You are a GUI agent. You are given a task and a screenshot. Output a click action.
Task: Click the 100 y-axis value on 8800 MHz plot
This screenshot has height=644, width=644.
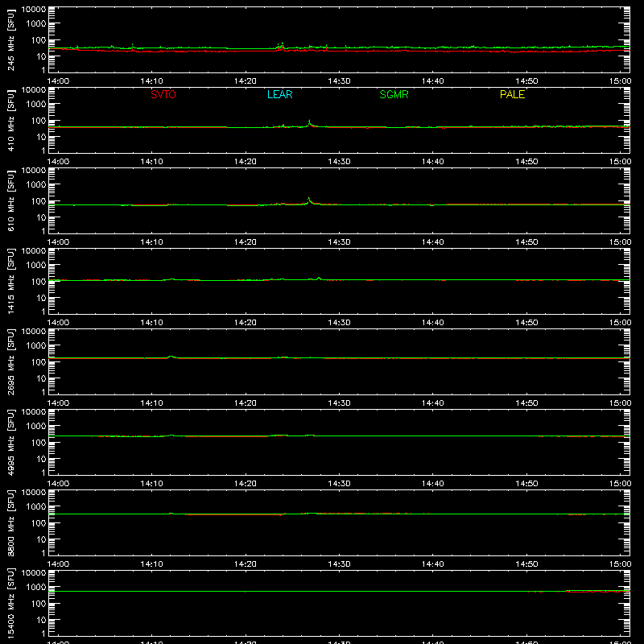point(39,523)
